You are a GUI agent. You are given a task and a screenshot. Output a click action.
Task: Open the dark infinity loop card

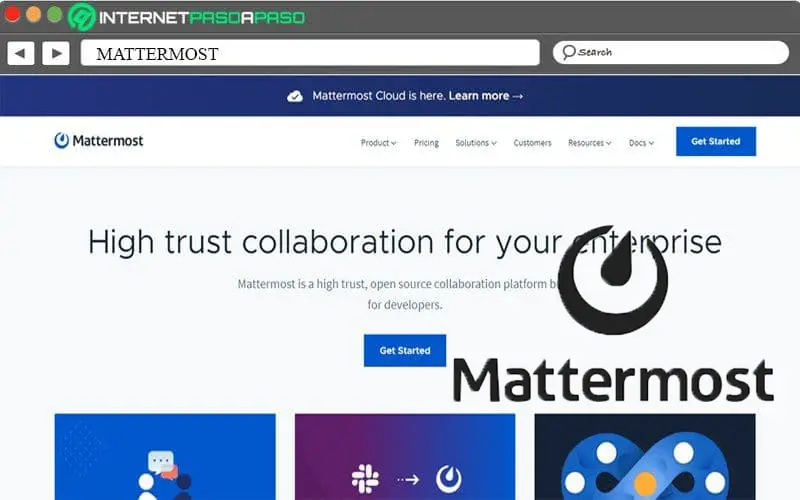(645, 457)
